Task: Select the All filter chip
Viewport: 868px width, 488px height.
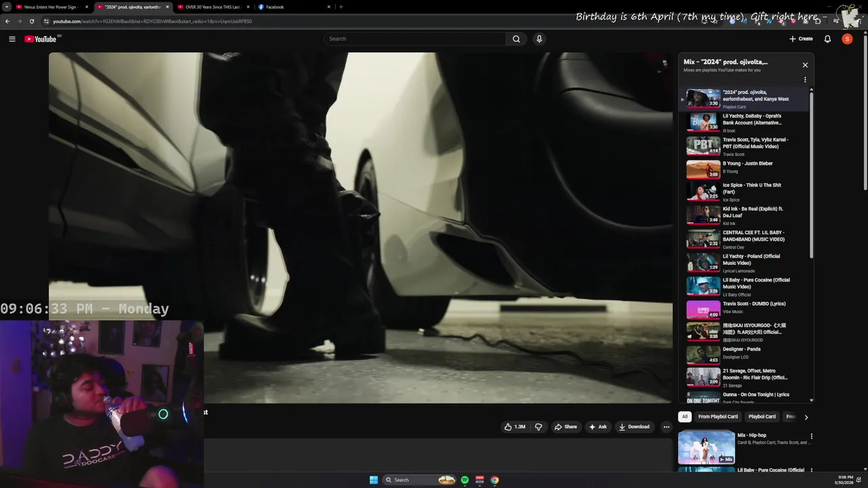Action: [685, 417]
